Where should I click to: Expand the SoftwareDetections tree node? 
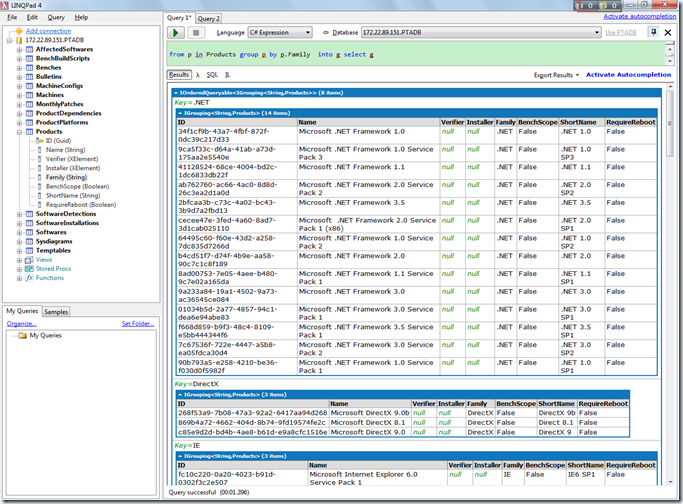[19, 214]
